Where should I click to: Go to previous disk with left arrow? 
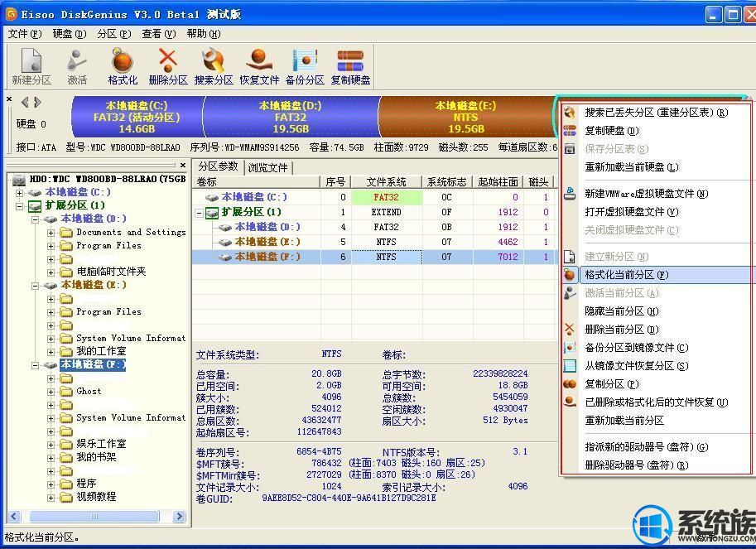pos(25,102)
